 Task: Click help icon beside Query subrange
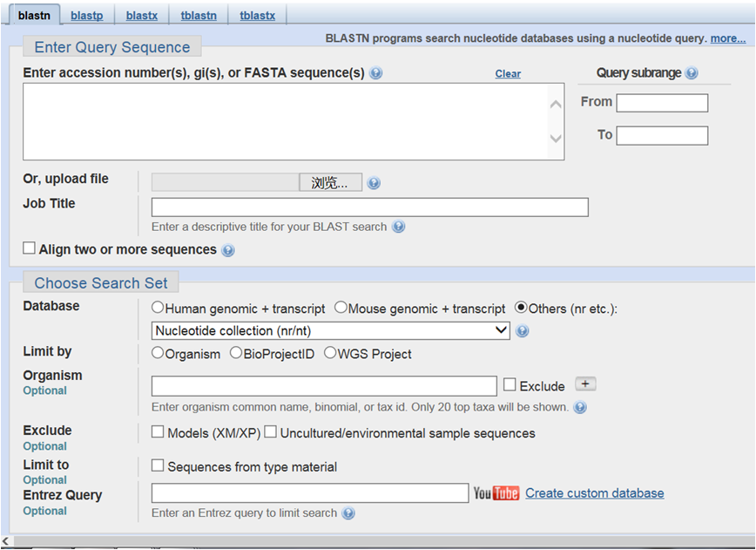(692, 73)
